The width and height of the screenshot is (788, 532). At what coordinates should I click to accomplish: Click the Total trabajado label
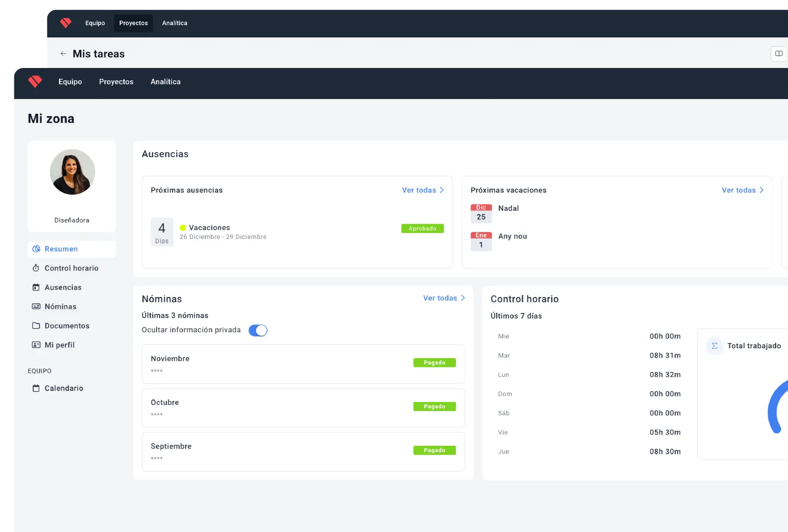(754, 346)
